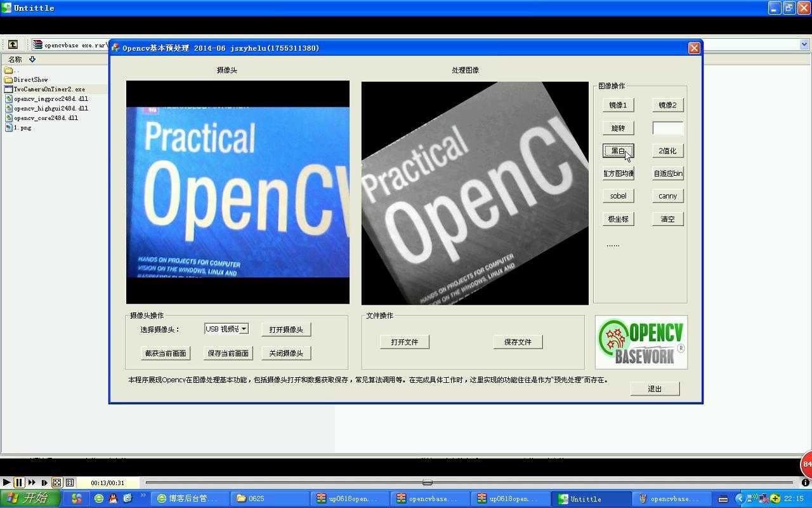Toggle the fullscreen icon in player bar
This screenshot has width=812, height=508.
point(57,483)
